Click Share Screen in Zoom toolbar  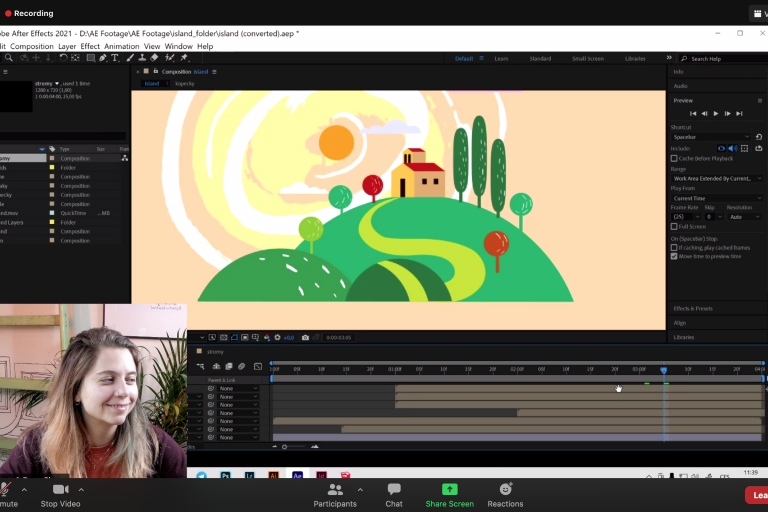coord(449,494)
